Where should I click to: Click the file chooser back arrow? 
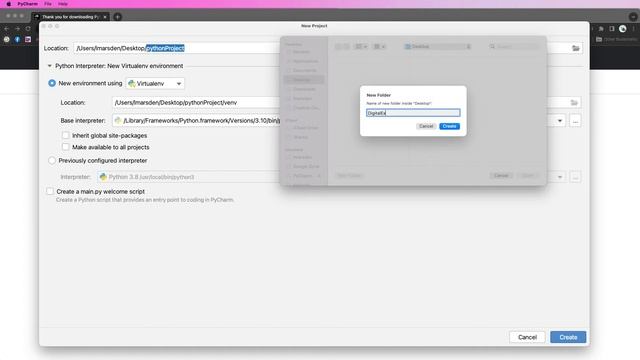[338, 47]
